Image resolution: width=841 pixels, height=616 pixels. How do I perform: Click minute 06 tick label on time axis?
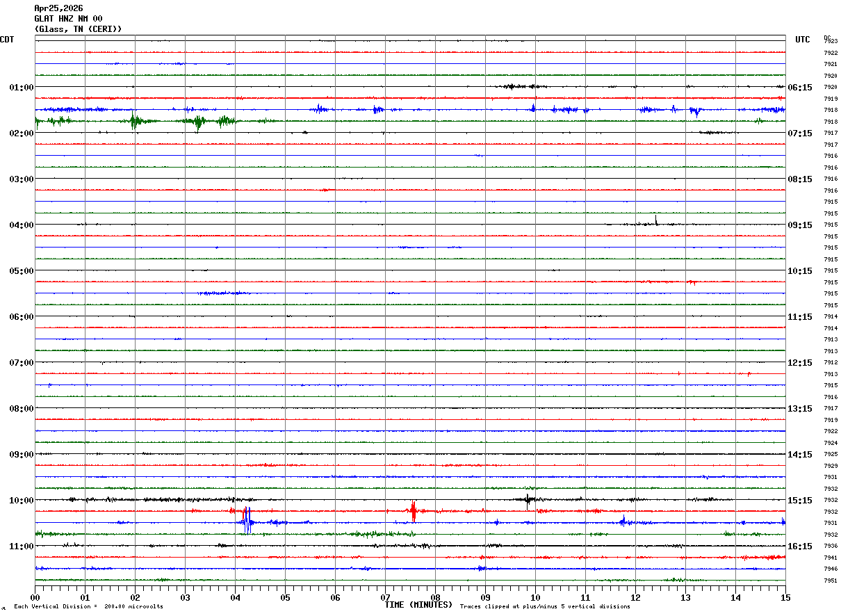[x=335, y=597]
